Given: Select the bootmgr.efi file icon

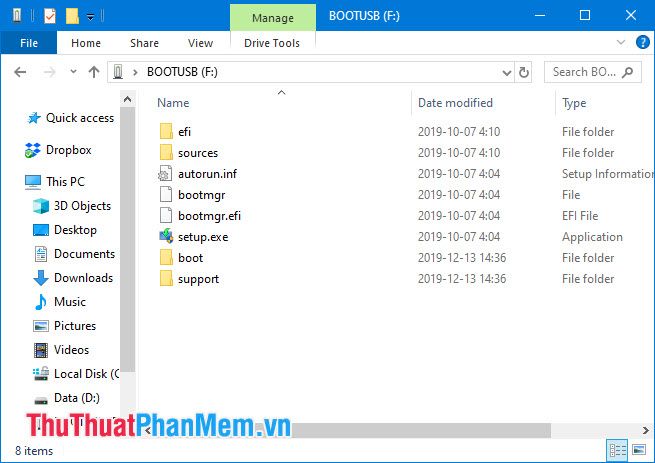Looking at the screenshot, I should pos(166,216).
